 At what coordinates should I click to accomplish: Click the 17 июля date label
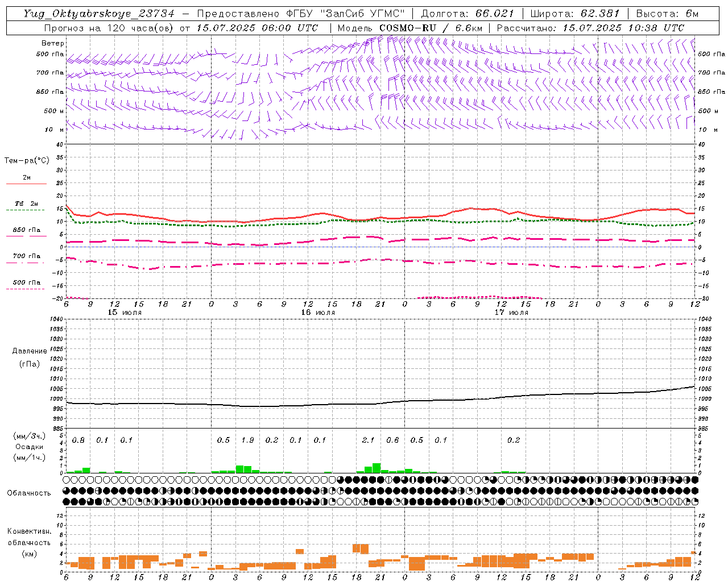click(511, 313)
